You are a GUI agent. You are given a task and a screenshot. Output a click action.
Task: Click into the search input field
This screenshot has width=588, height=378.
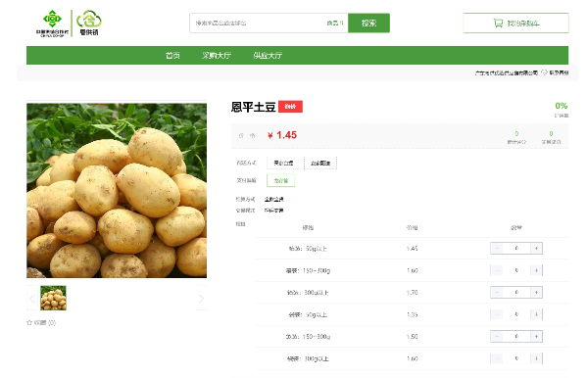click(x=259, y=24)
